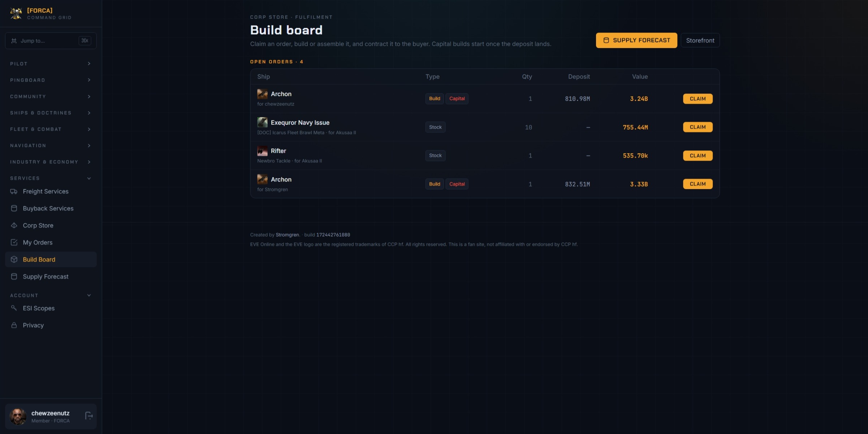Claim the Archon order for chewzeenutz
This screenshot has height=434, width=868.
698,99
